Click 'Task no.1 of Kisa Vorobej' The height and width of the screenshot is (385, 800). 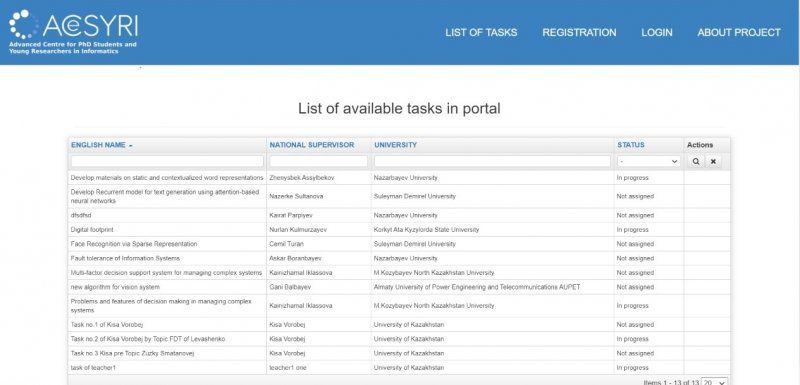click(106, 325)
